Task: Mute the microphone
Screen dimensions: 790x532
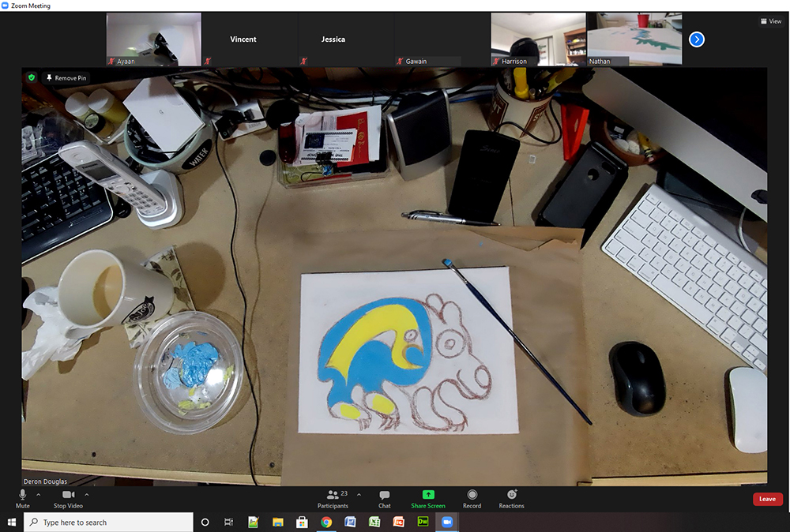Action: [22, 497]
